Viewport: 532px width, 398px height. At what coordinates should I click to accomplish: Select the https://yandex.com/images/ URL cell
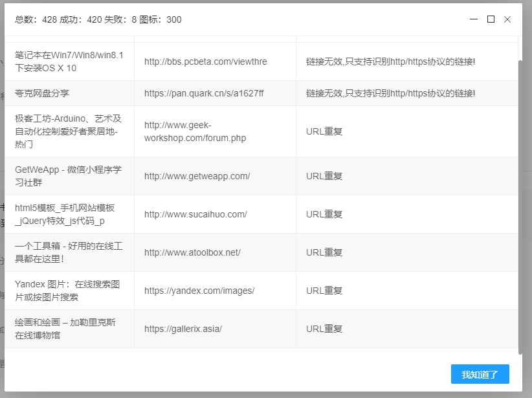click(x=215, y=291)
